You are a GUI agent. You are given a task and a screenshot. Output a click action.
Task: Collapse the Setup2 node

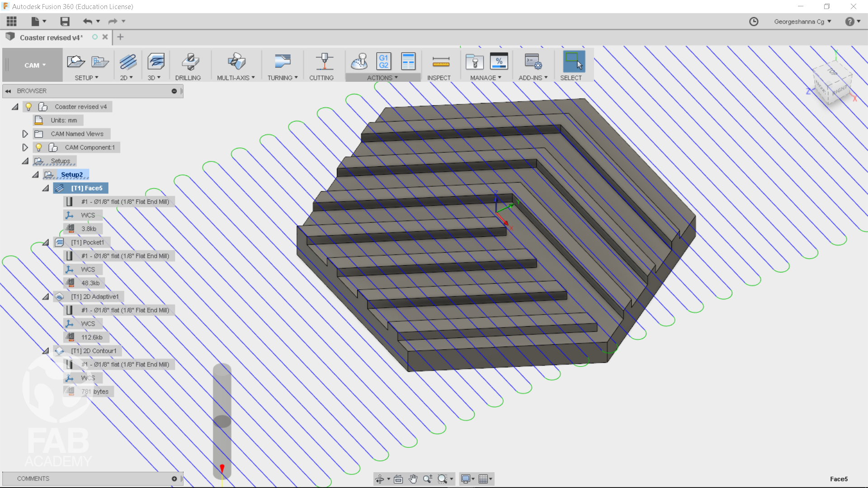(35, 175)
